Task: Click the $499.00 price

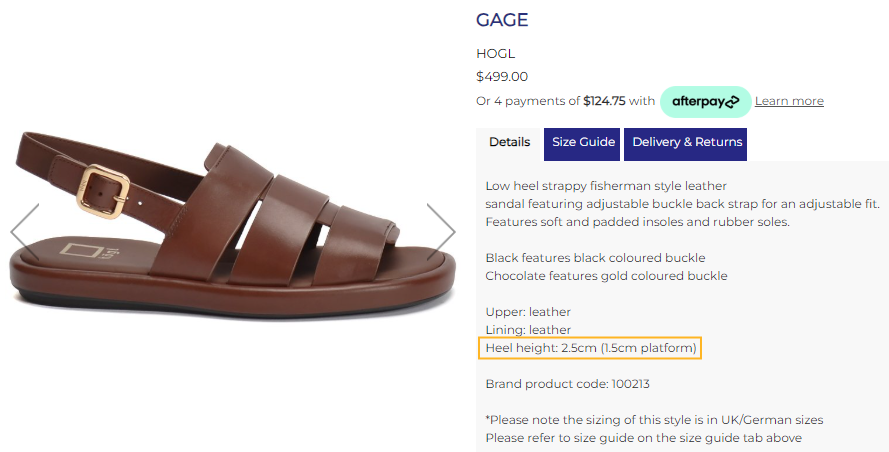Action: point(502,77)
